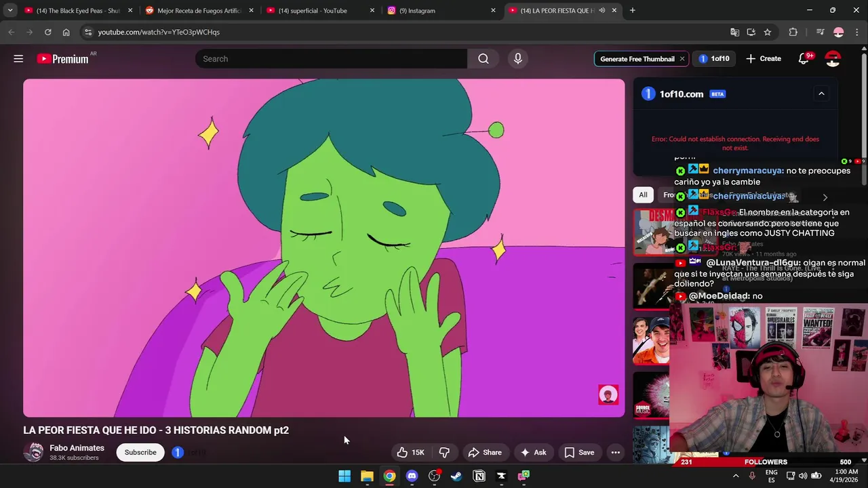
Task: Open Discord from the taskbar
Action: point(412,476)
